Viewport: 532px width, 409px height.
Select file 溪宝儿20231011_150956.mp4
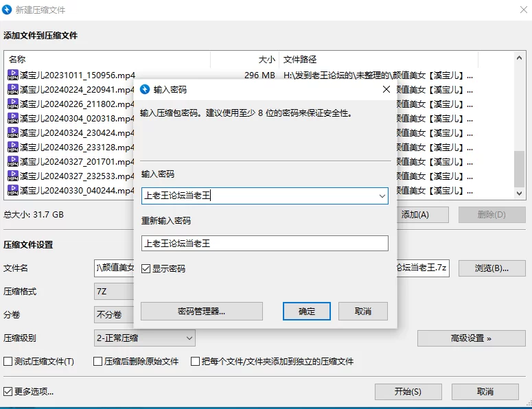point(78,75)
